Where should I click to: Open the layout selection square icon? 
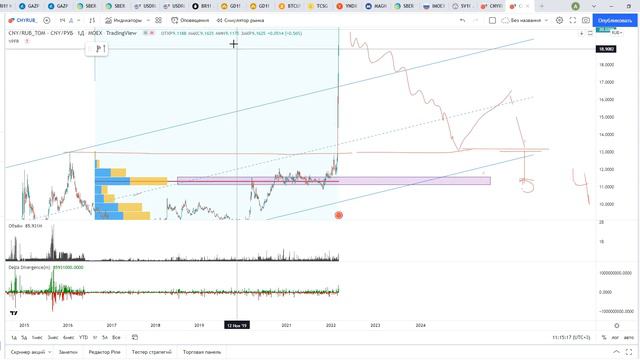pos(492,20)
